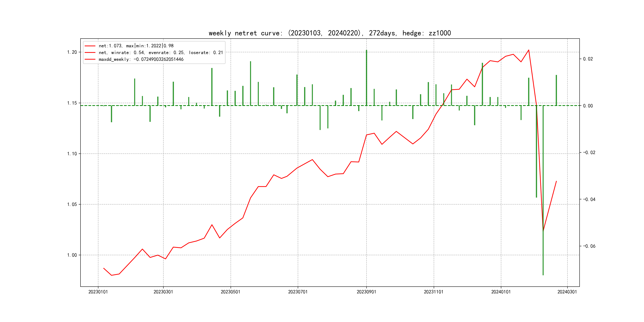Image resolution: width=644 pixels, height=322 pixels.
Task: Click the red swatch beside maxdd_weekly legend
Action: (x=90, y=59)
